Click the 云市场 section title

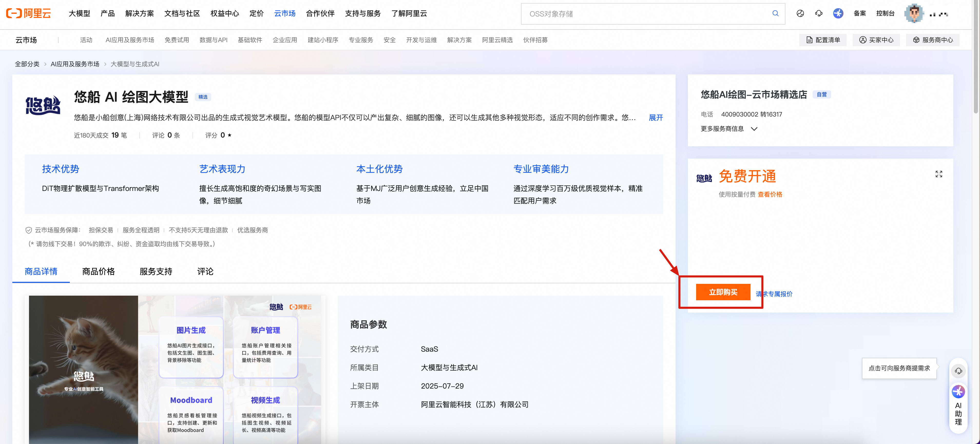(26, 40)
